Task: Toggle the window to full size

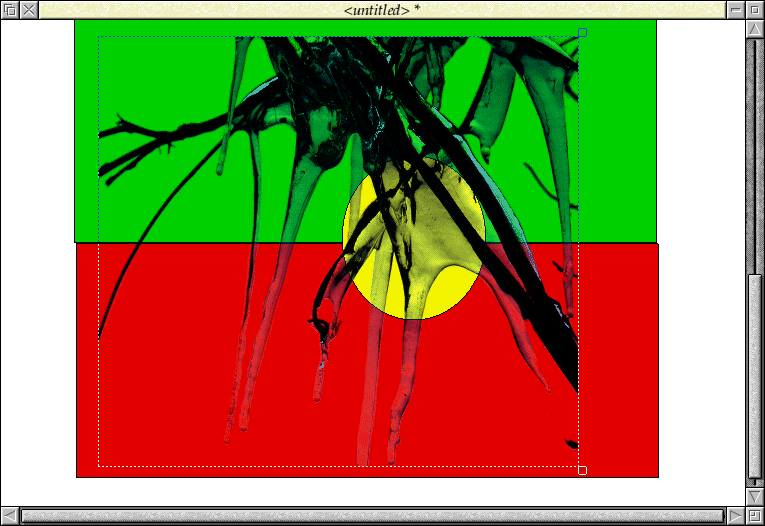Action: pos(755,9)
